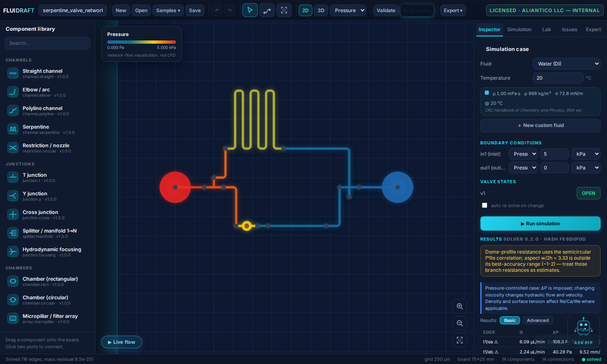This screenshot has height=364, width=607.
Task: Pick the Elbow / arc component icon
Action: (13, 92)
